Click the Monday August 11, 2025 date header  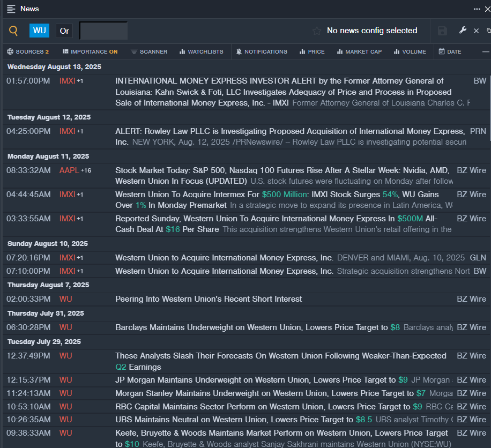tap(48, 156)
